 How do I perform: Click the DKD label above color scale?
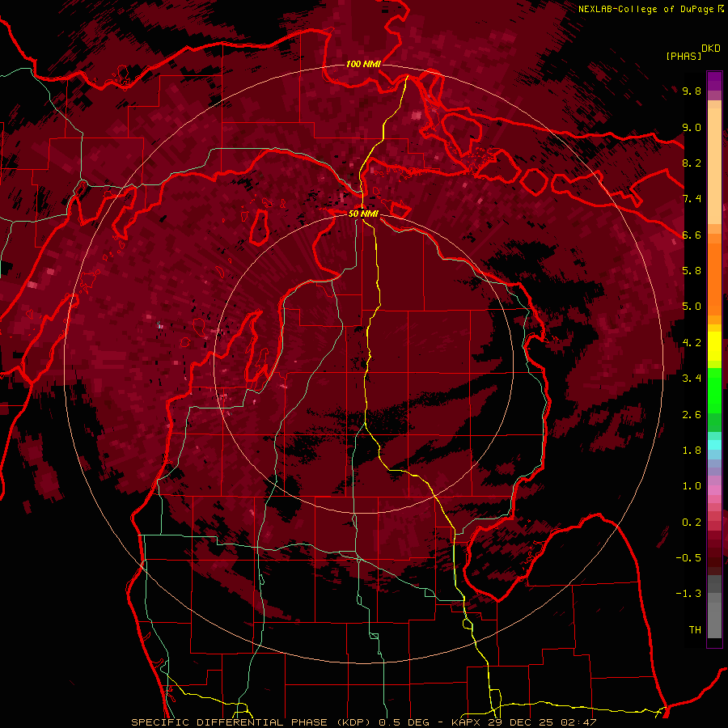[x=711, y=49]
